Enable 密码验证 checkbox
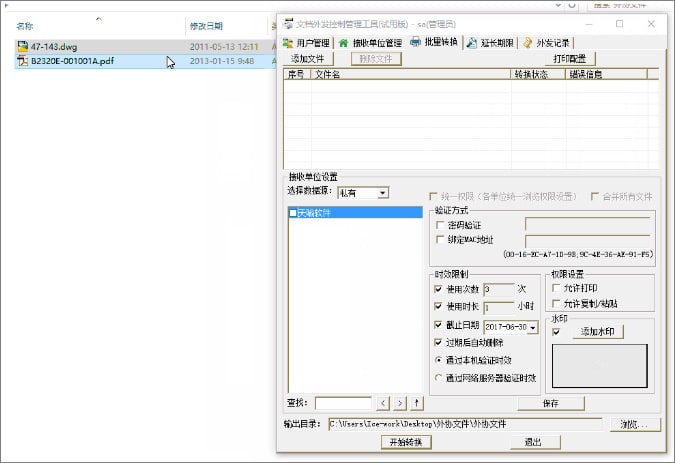Viewport: 675px width, 463px height. [x=440, y=225]
